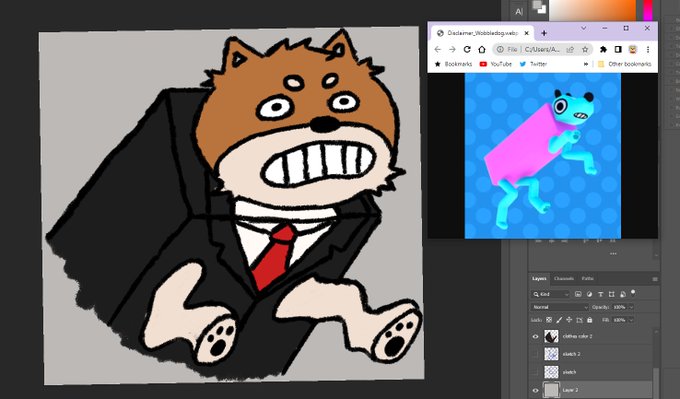Lock transparent pixels
The width and height of the screenshot is (680, 399).
549,320
